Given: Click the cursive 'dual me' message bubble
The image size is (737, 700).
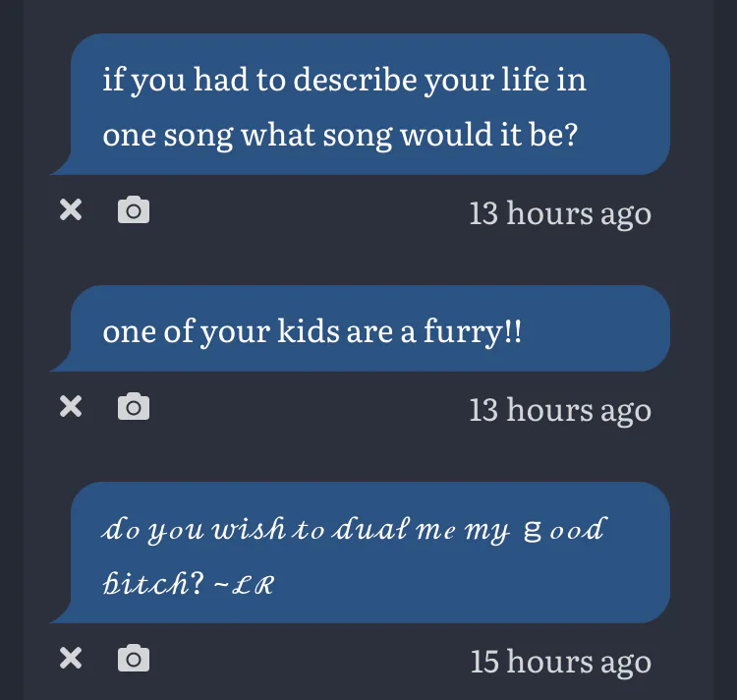Looking at the screenshot, I should 364,554.
